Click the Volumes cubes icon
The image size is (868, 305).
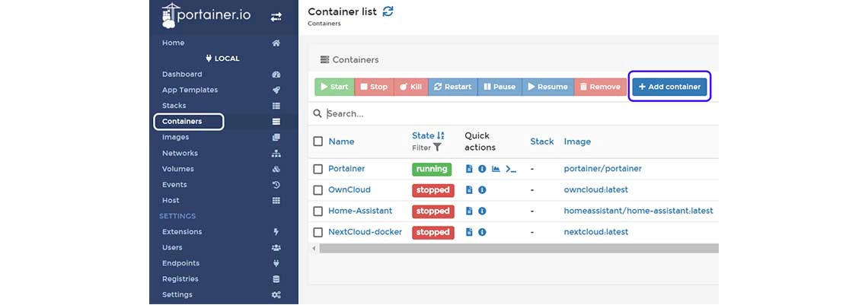[x=276, y=169]
